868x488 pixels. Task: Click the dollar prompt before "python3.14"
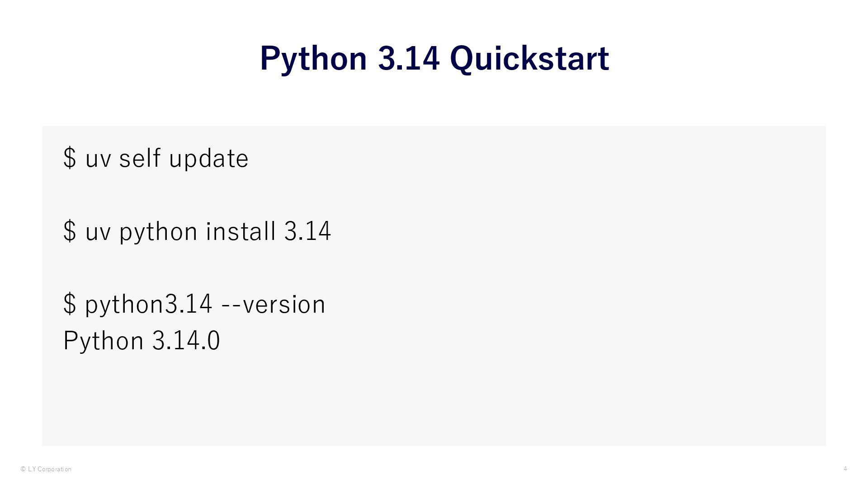click(70, 304)
